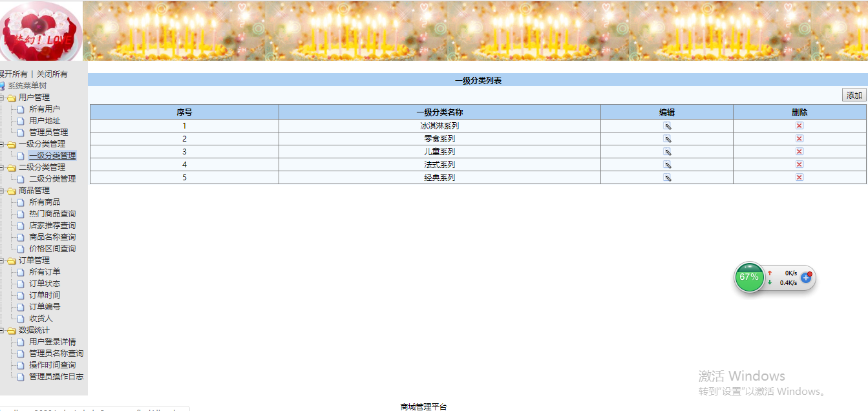
Task: Edit the 儿童系列 category via pencil icon
Action: click(x=667, y=152)
